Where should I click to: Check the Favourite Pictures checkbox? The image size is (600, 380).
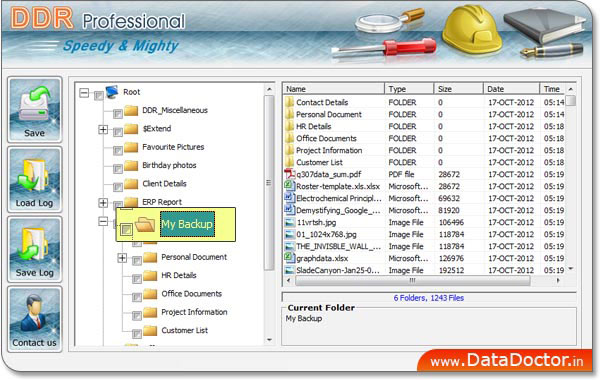tap(118, 150)
